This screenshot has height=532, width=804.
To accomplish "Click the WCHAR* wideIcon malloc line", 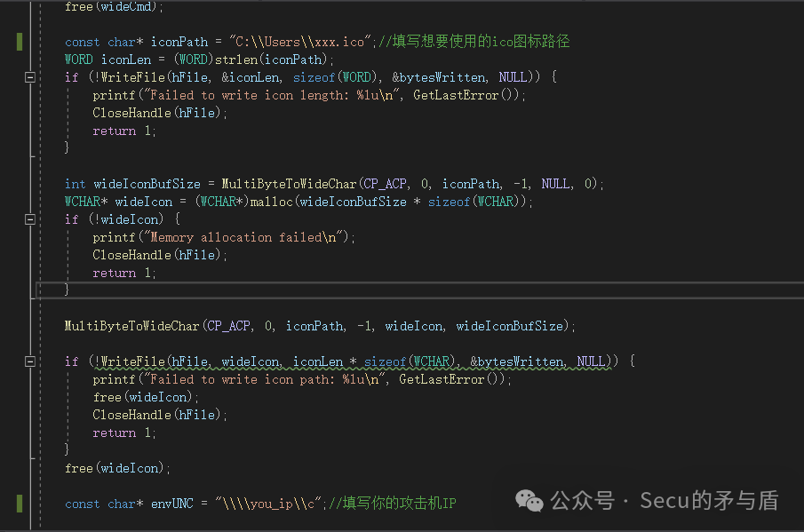I will tap(299, 202).
